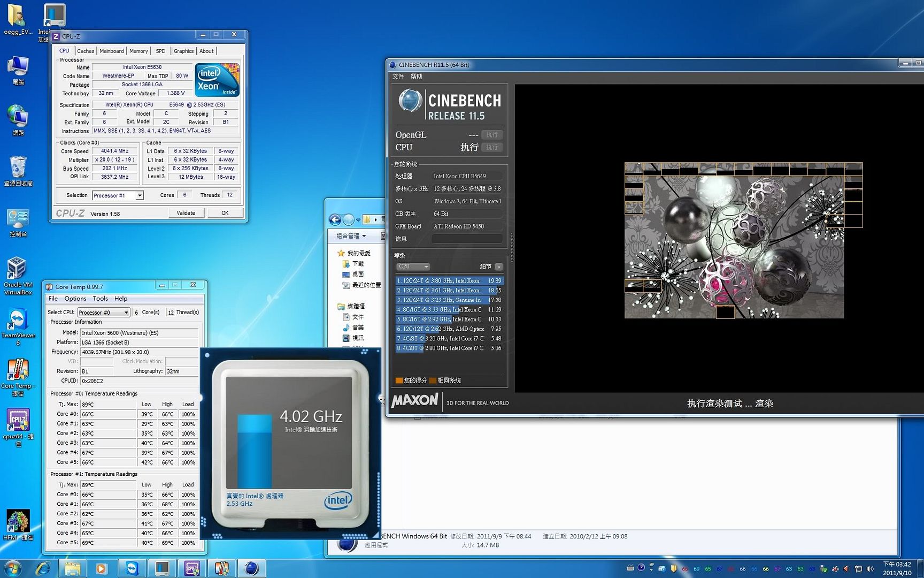Viewport: 924px width, 578px height.
Task: Click the Explorer back arrow button
Action: click(335, 219)
